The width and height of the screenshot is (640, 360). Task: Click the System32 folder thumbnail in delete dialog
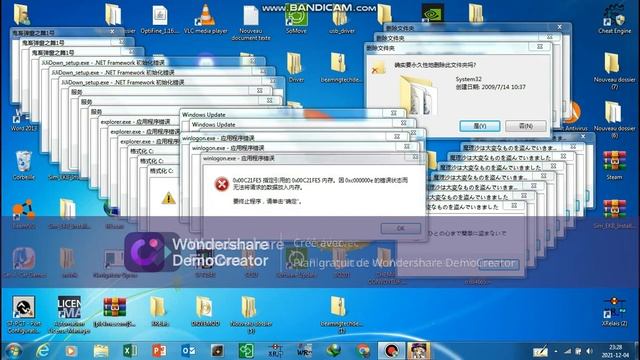(418, 95)
